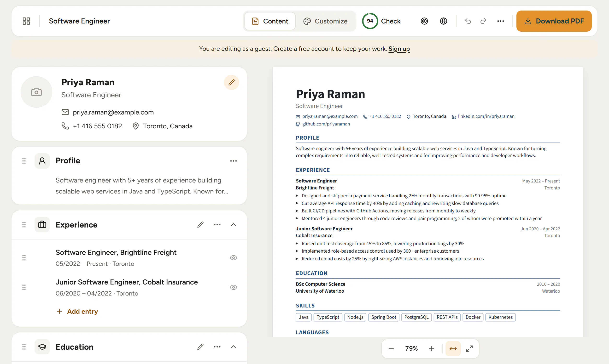The height and width of the screenshot is (364, 609).
Task: Zoom in the preview
Action: [x=432, y=348]
